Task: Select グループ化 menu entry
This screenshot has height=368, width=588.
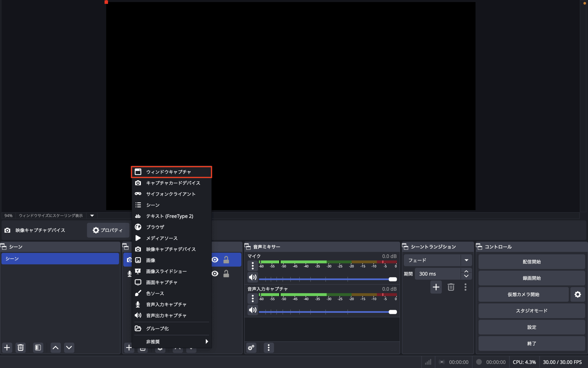Action: point(172,328)
